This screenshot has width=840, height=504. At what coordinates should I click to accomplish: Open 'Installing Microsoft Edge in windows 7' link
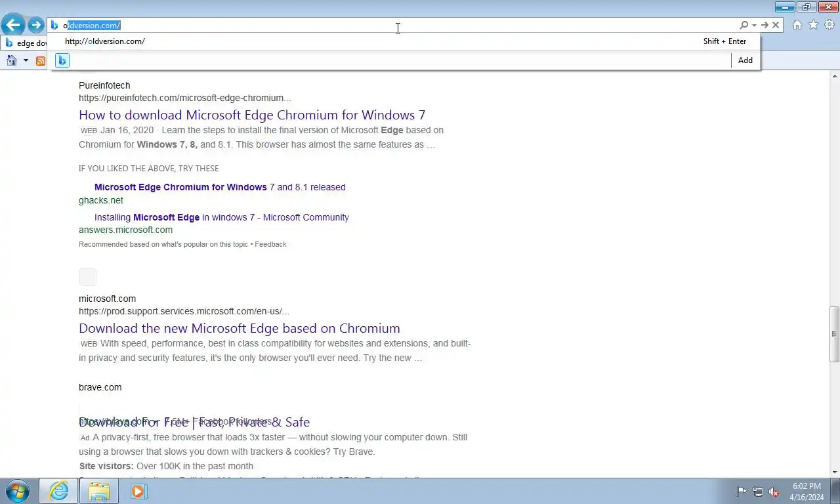tap(222, 217)
